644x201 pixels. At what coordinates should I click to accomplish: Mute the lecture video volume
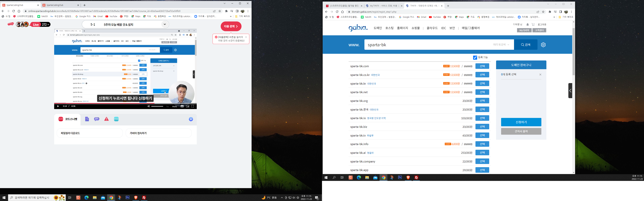pyautogui.click(x=148, y=106)
